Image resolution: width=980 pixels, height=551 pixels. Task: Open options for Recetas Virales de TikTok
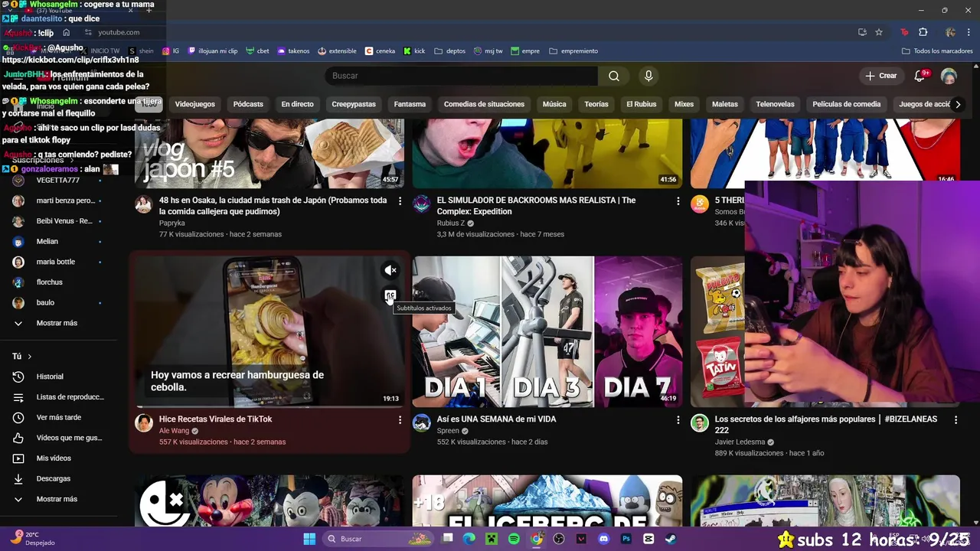(x=400, y=419)
